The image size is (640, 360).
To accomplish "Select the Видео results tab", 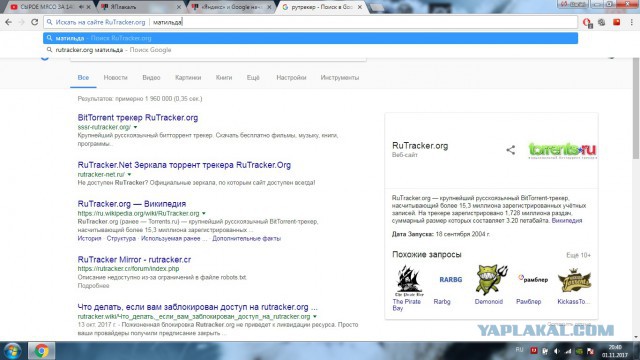I will (x=151, y=78).
